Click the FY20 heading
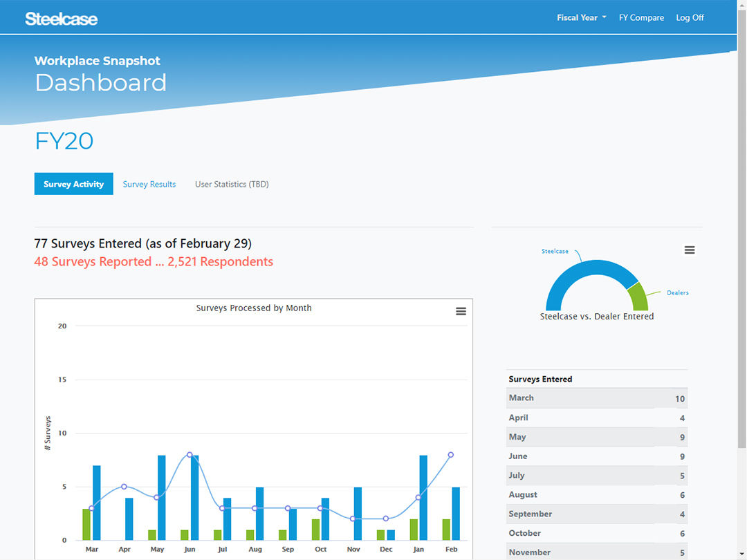The image size is (747, 560). click(64, 141)
